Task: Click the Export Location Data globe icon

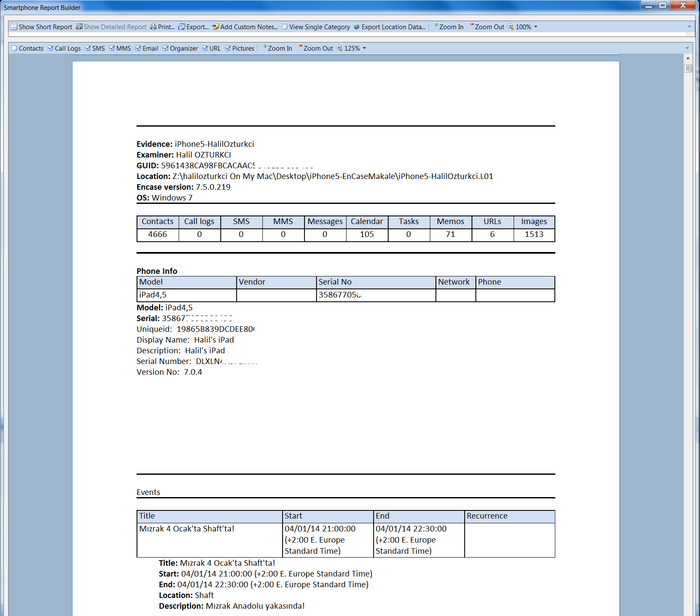Action: coord(356,27)
